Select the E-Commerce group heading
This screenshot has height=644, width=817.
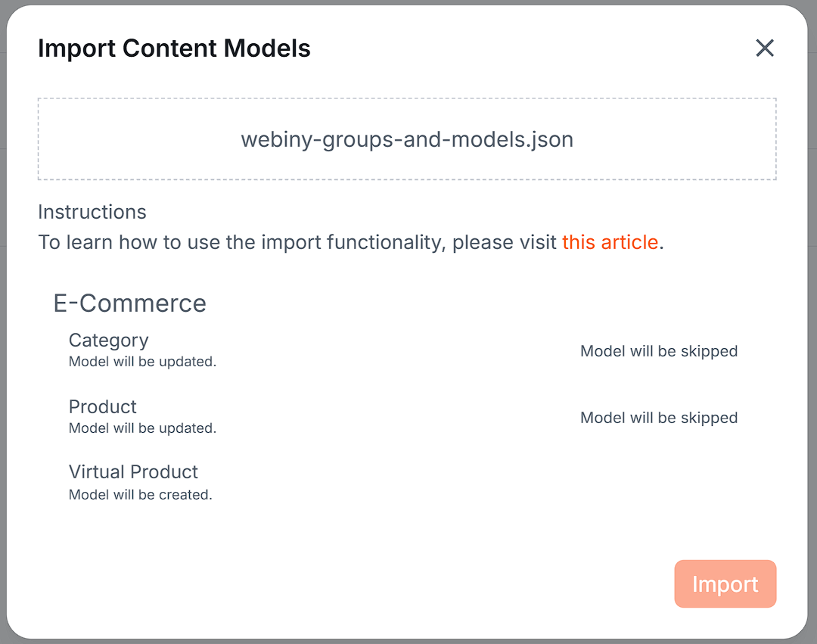click(129, 303)
